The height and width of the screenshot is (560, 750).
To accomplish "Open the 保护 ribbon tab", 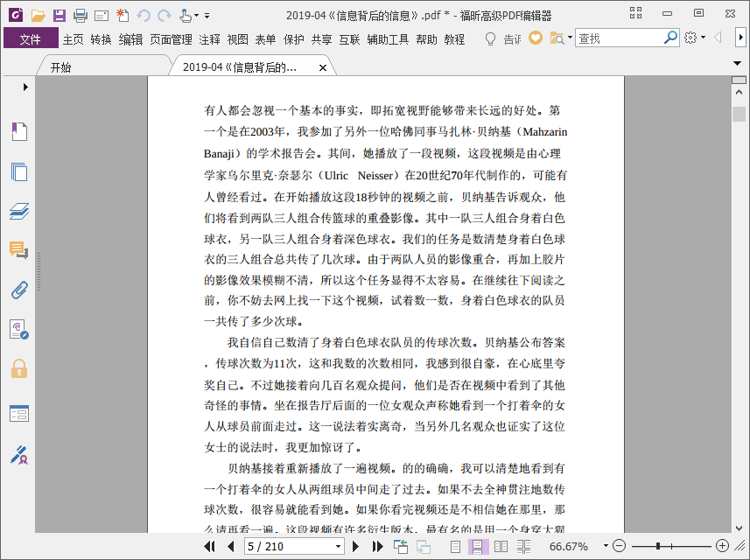I will pos(294,39).
